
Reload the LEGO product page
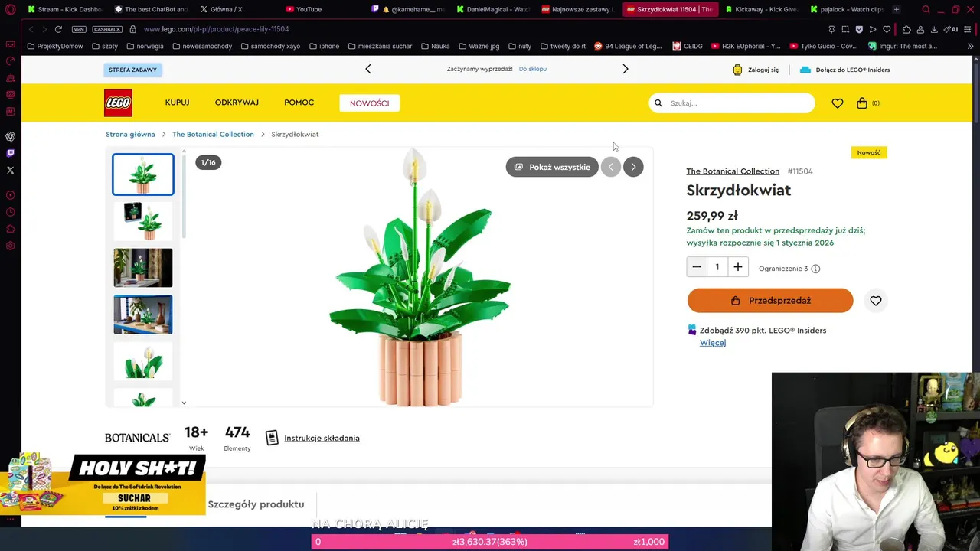58,29
